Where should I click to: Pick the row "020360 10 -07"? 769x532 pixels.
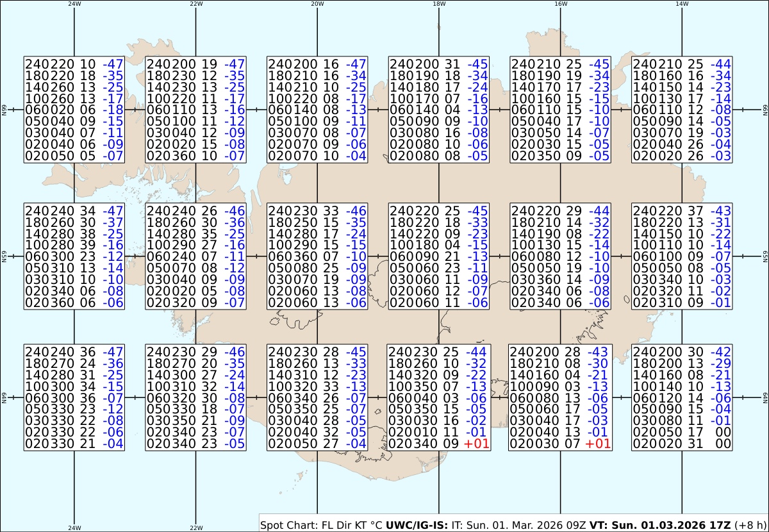point(195,156)
